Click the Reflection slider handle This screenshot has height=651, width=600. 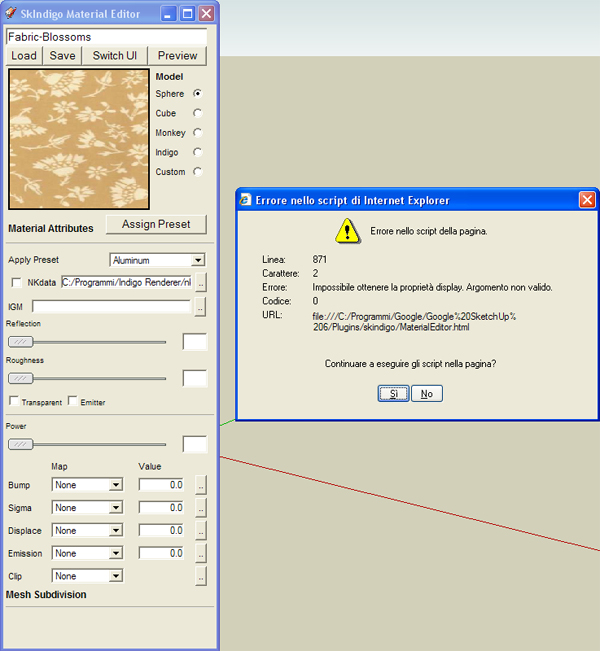coord(21,342)
